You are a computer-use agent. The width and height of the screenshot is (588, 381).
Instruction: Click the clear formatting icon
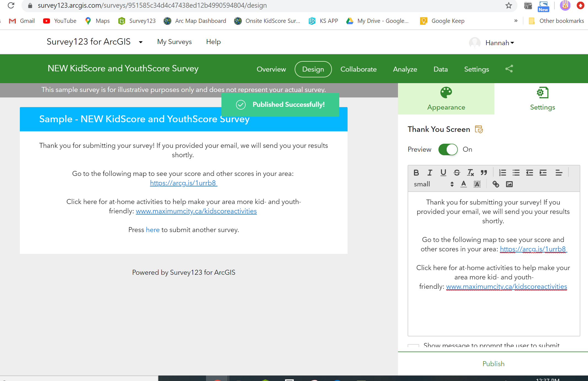pos(470,173)
